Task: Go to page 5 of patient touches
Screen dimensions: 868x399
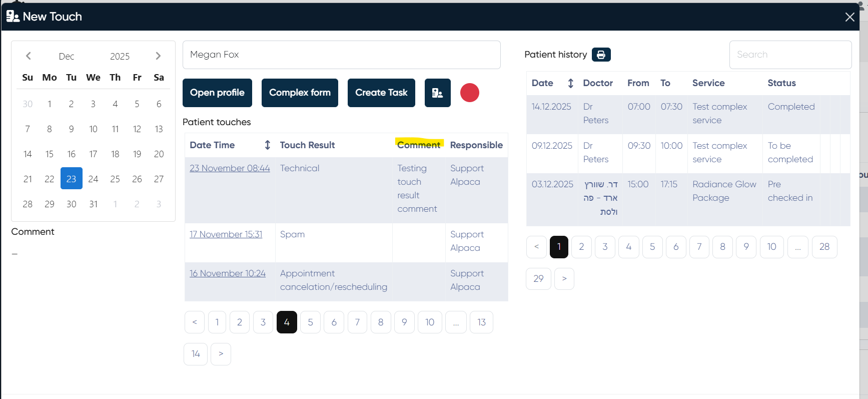Action: (x=310, y=322)
